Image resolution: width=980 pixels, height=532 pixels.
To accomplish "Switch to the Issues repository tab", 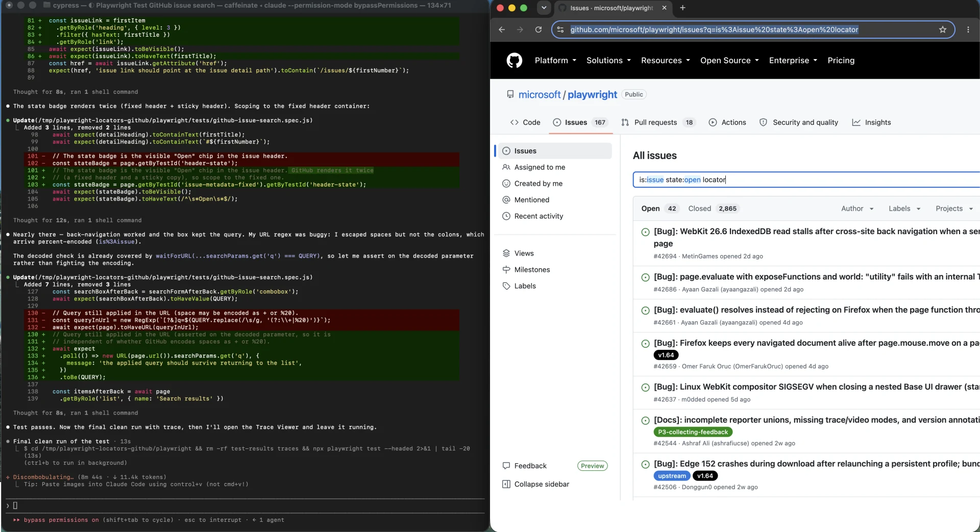I will tap(580, 122).
